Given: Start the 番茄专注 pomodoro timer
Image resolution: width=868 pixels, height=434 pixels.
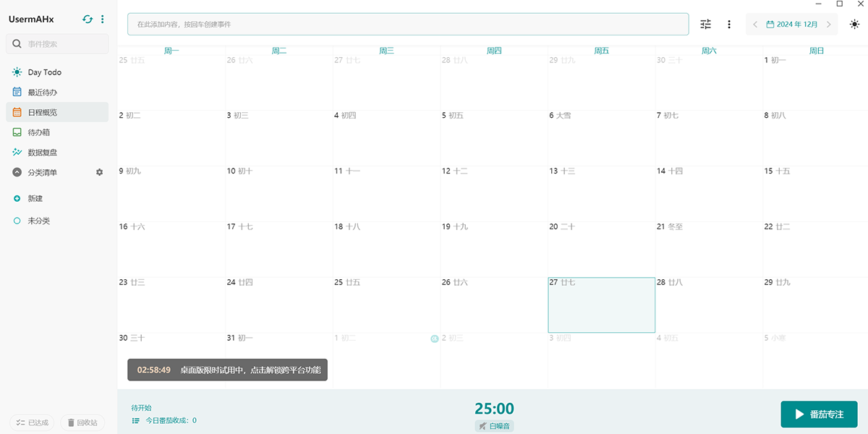Looking at the screenshot, I should (x=819, y=414).
